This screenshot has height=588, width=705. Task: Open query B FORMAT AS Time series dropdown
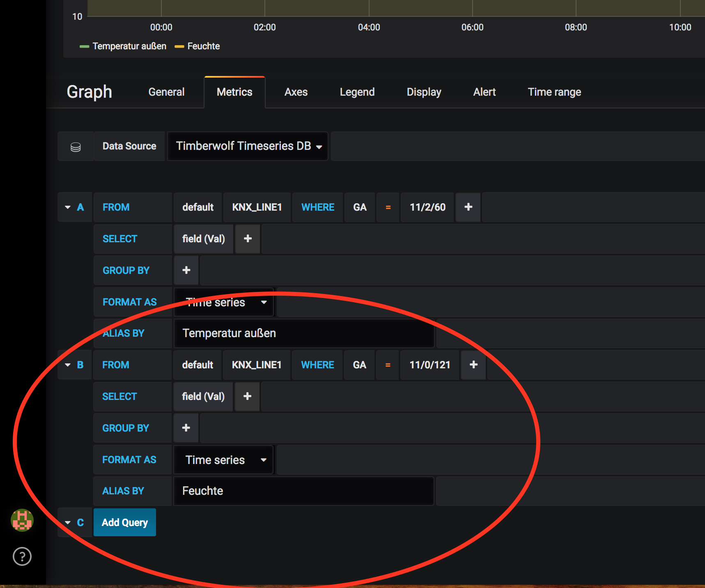(x=223, y=460)
